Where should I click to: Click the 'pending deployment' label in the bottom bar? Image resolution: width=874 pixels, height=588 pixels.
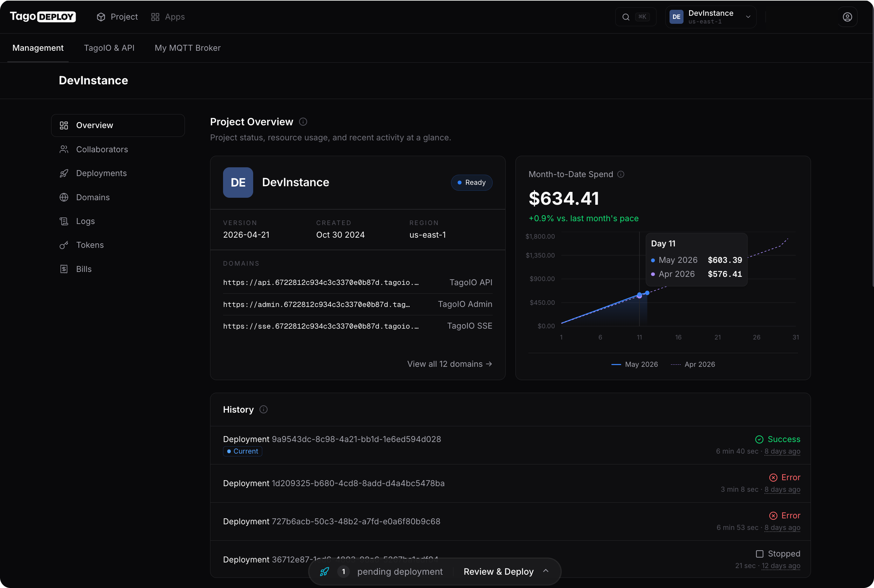coord(400,572)
